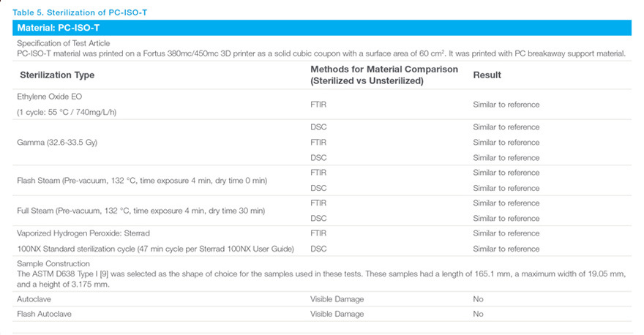Click "Visible Damage" in the Flash Autoclave row
The width and height of the screenshot is (644, 335).
click(337, 314)
